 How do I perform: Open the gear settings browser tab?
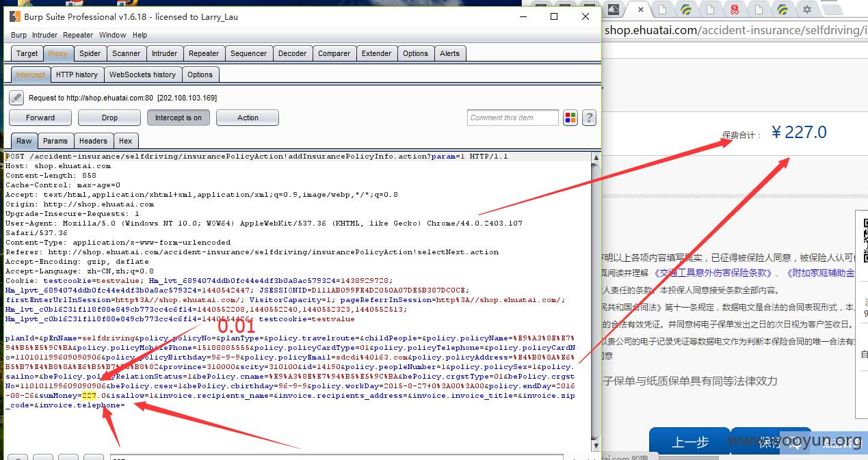(807, 10)
